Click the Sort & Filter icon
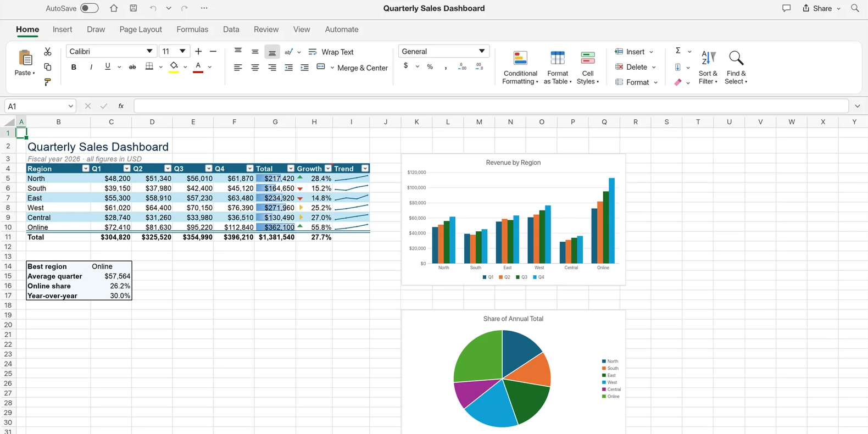Image resolution: width=868 pixels, height=434 pixels. click(x=708, y=68)
